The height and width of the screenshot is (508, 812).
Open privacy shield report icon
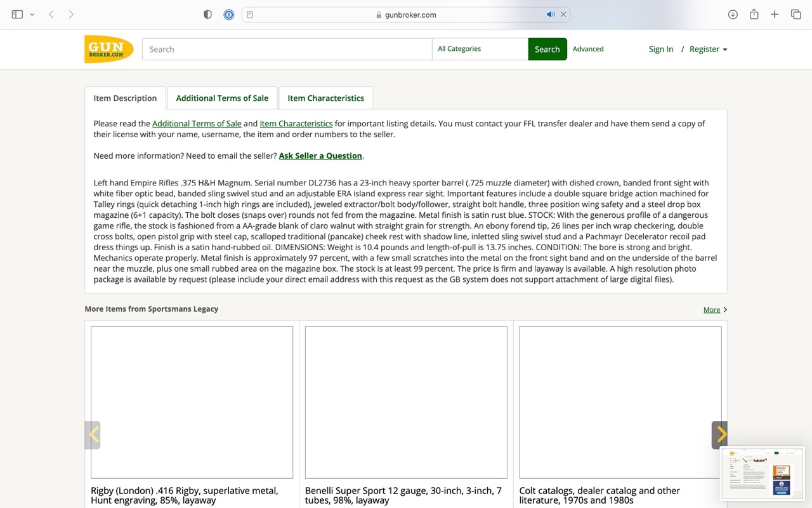(x=207, y=15)
